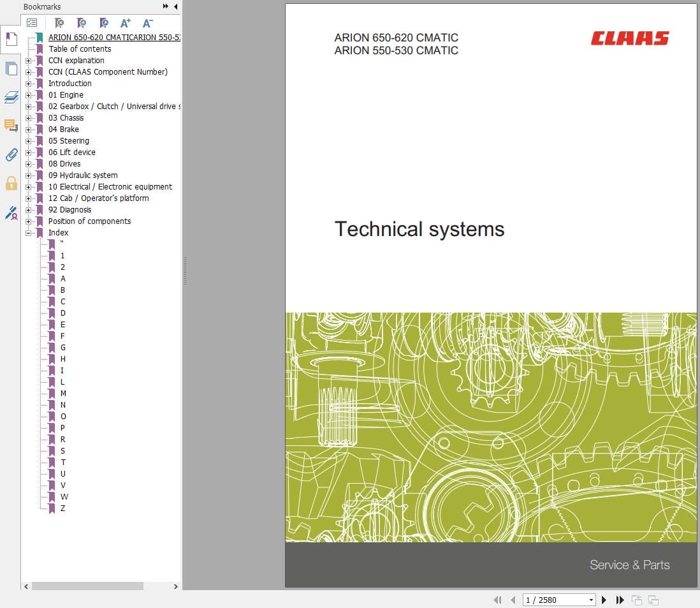Jump to the last page
The image size is (700, 608).
[x=620, y=600]
